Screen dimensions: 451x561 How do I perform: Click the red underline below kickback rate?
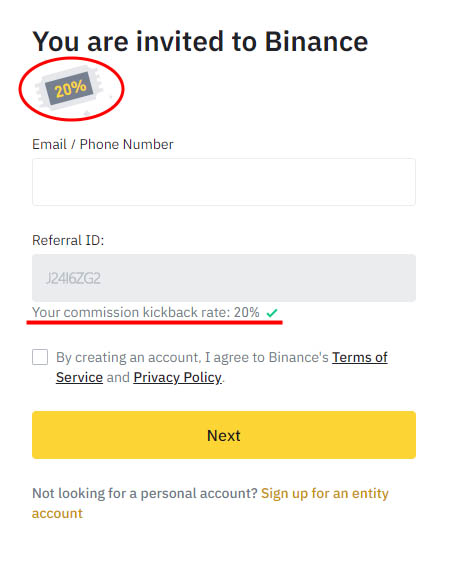(155, 322)
